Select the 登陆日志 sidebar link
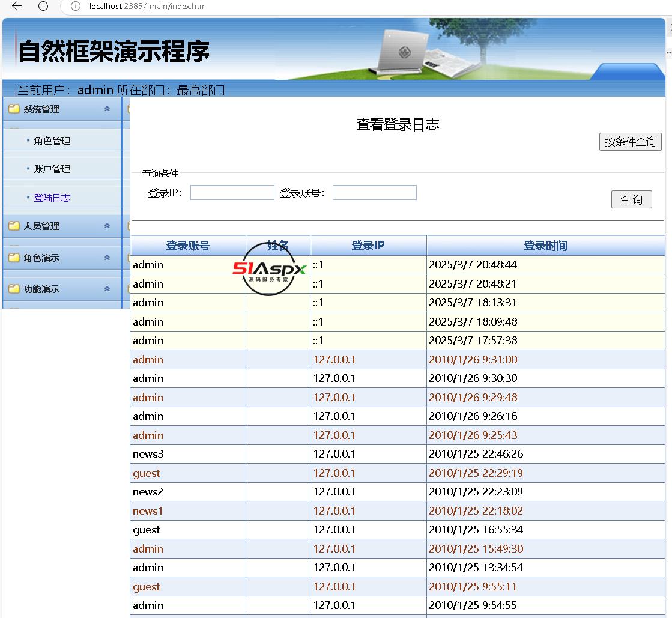 (52, 198)
